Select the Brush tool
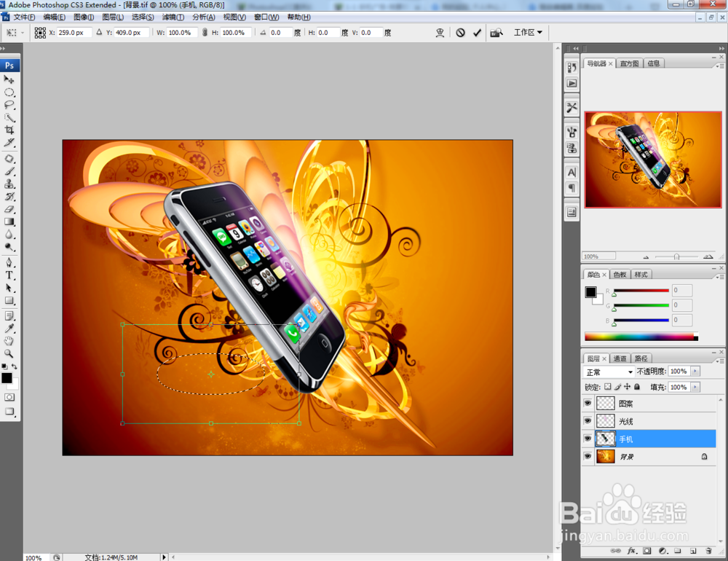The width and height of the screenshot is (728, 561). click(9, 171)
